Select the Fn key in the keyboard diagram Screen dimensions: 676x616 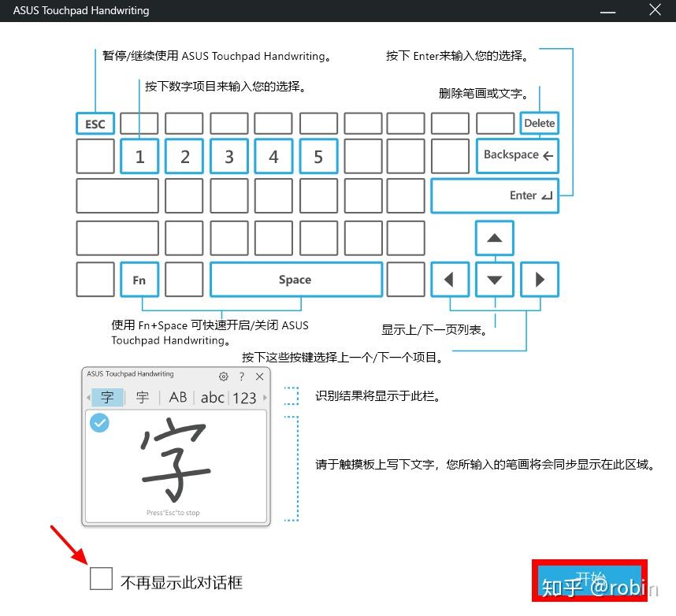pos(139,279)
